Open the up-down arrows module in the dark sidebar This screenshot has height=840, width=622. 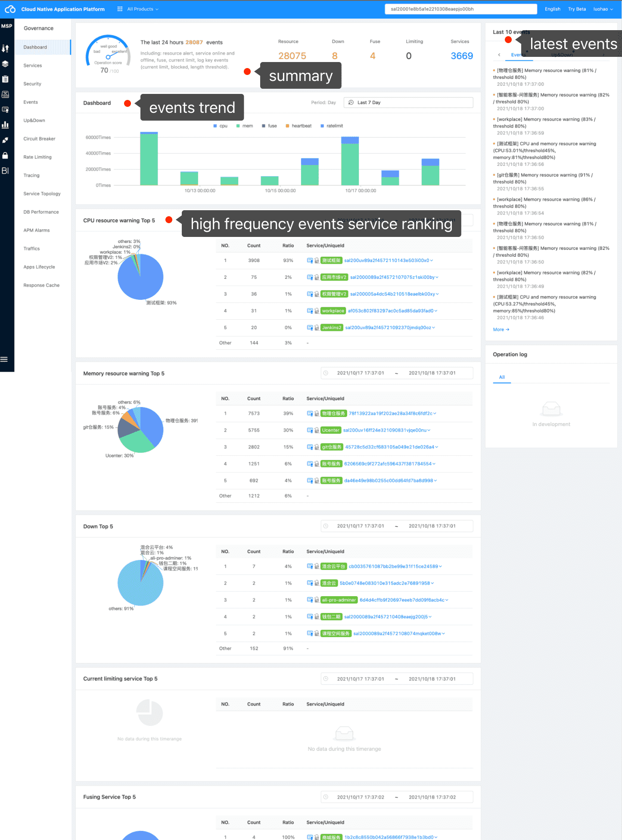[5, 48]
